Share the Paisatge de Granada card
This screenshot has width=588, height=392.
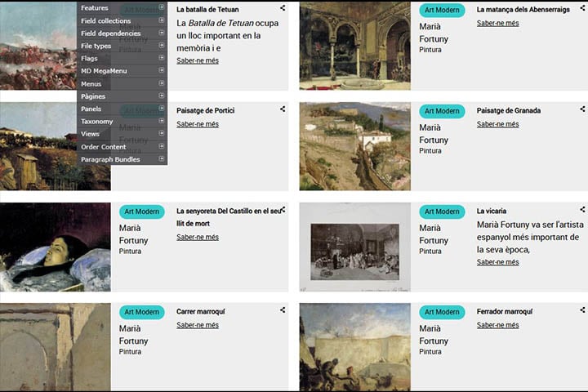tap(582, 109)
